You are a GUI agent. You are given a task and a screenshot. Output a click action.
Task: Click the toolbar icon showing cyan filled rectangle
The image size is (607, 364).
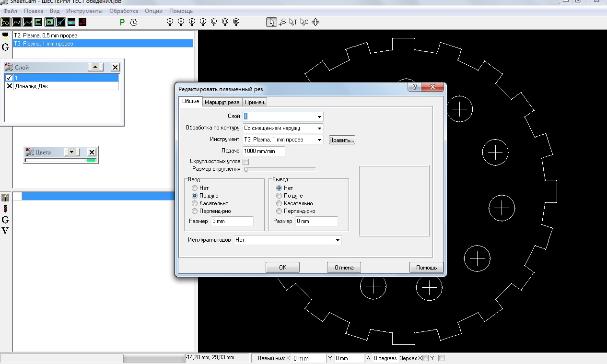click(x=71, y=22)
